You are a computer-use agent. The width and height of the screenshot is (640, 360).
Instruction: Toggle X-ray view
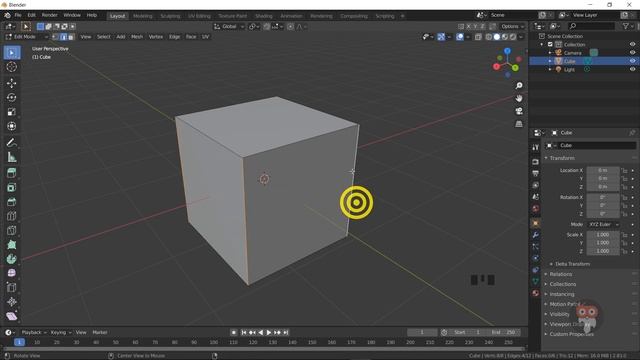pyautogui.click(x=478, y=37)
